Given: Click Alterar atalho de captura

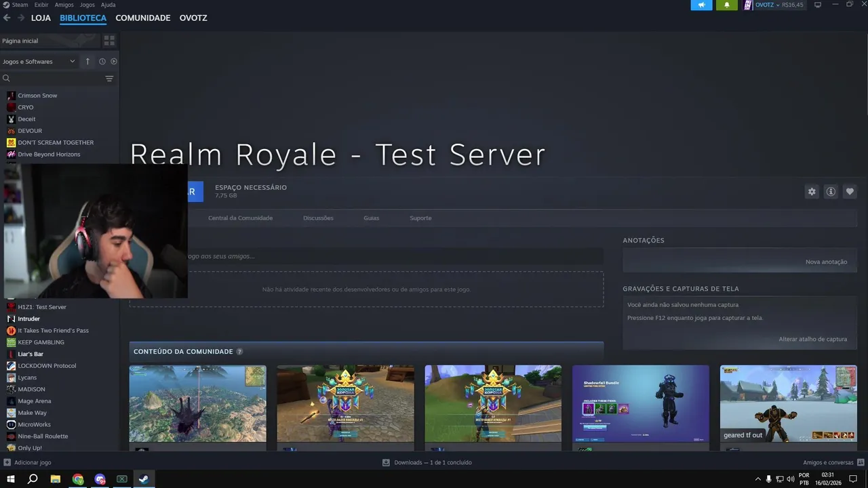Looking at the screenshot, I should [812, 339].
